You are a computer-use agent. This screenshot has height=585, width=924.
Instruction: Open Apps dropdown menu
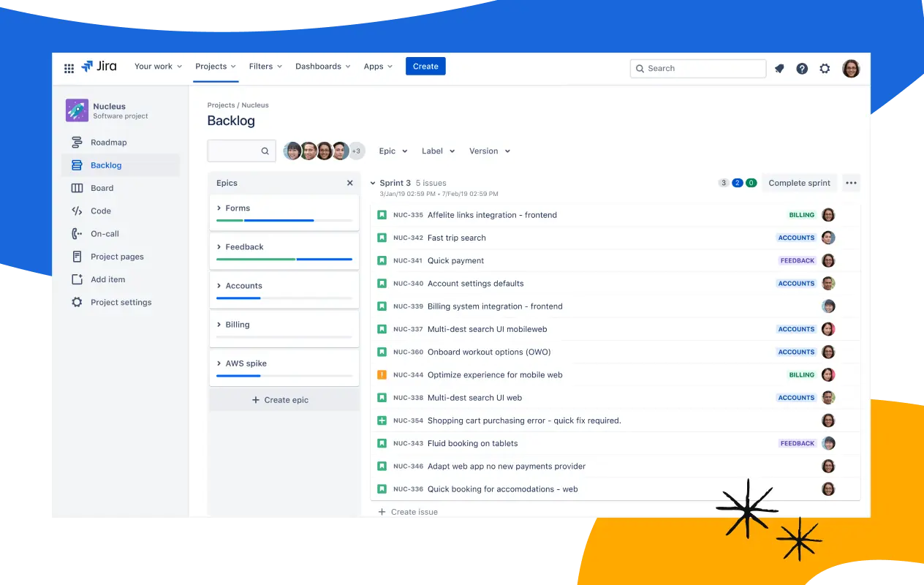[x=378, y=67]
